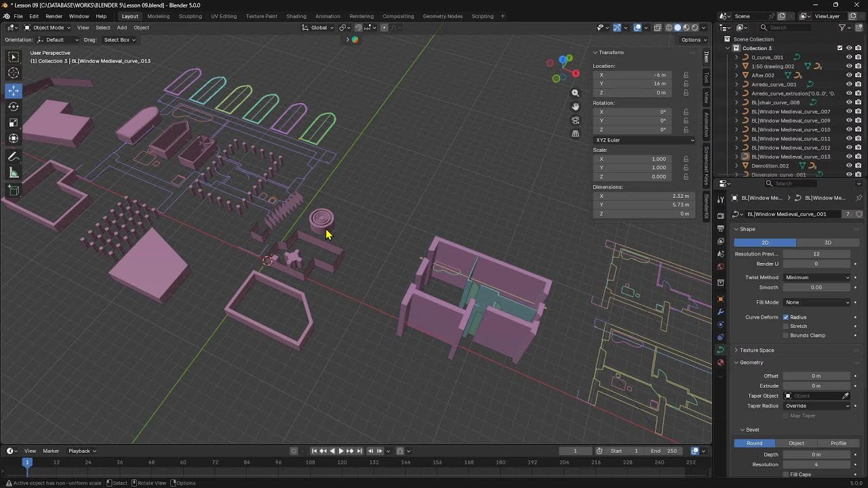Collapse the Bevel subpanel
This screenshot has height=488, width=868.
[x=749, y=430]
